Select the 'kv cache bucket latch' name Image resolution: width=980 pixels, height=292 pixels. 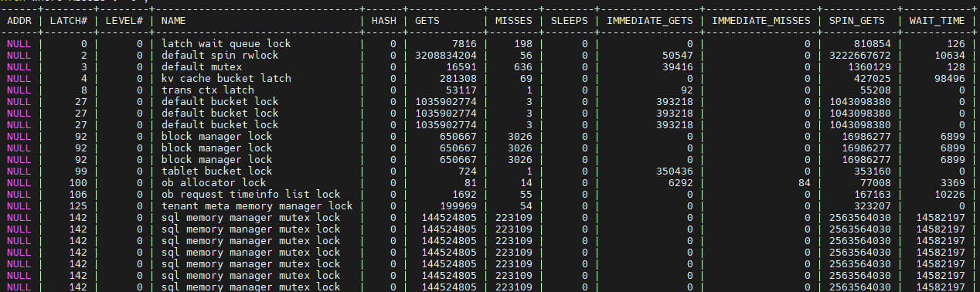click(x=226, y=79)
